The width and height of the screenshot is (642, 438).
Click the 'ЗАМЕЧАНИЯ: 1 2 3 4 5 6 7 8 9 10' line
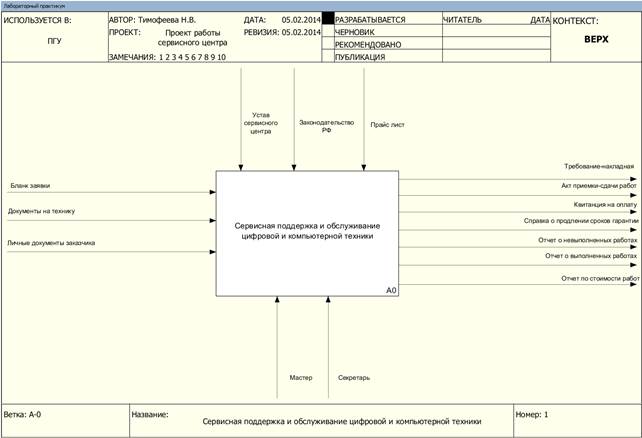tap(167, 57)
